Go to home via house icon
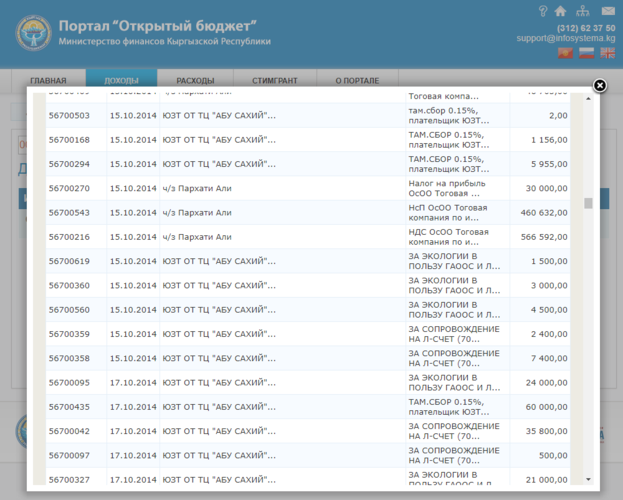The height and width of the screenshot is (500, 623). [x=560, y=11]
